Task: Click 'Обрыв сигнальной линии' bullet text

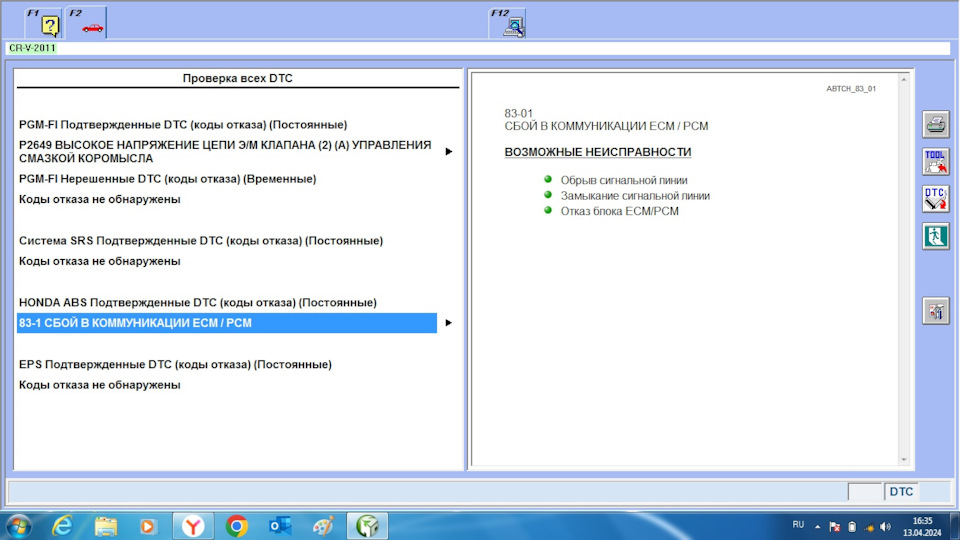Action: point(624,180)
